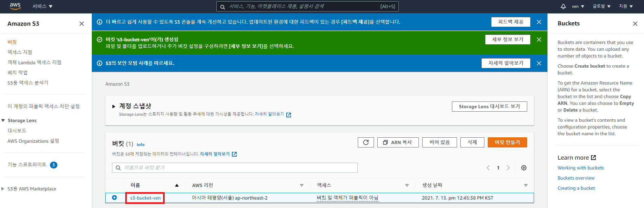The height and width of the screenshot is (208, 644).
Task: Open Creating a bucket link
Action: pos(576,188)
